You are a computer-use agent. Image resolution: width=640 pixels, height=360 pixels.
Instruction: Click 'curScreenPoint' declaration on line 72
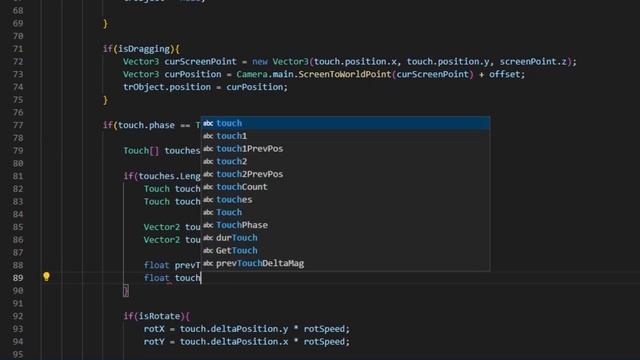tap(200, 62)
